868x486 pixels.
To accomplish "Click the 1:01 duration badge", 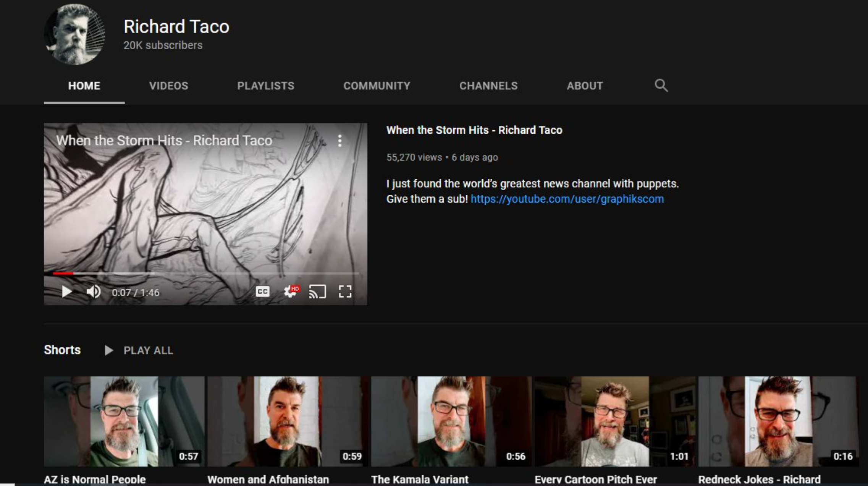I will coord(679,456).
